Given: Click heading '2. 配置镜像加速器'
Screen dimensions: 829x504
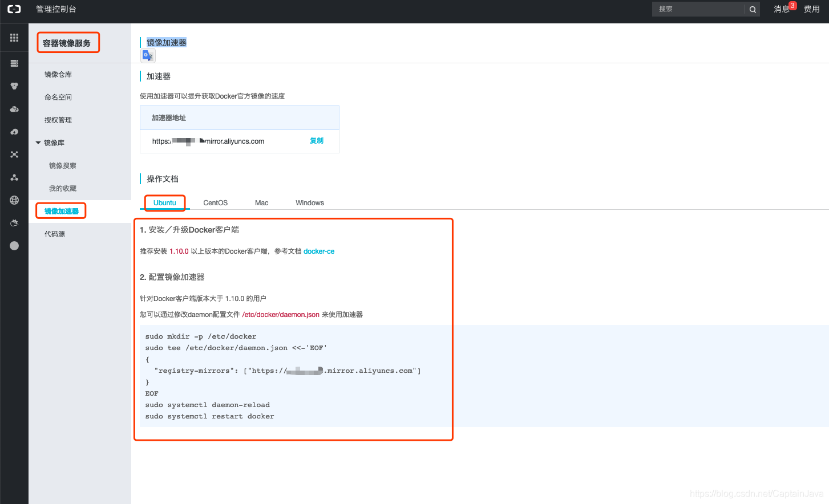Looking at the screenshot, I should point(172,277).
